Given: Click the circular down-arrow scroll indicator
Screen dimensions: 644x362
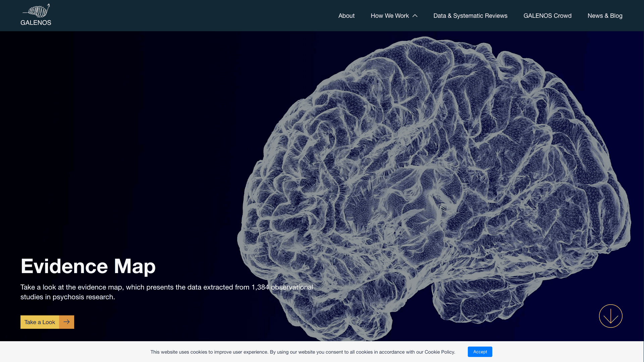Looking at the screenshot, I should [x=610, y=316].
